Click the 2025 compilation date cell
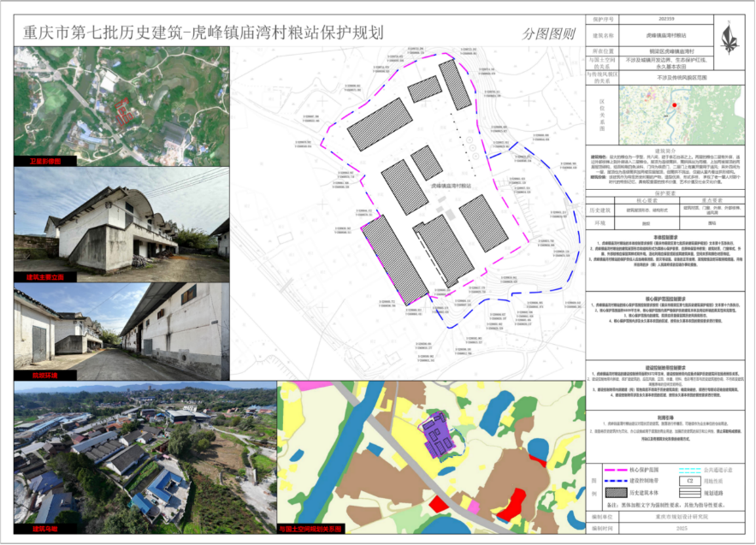This screenshot has width=756, height=545. coord(681,530)
